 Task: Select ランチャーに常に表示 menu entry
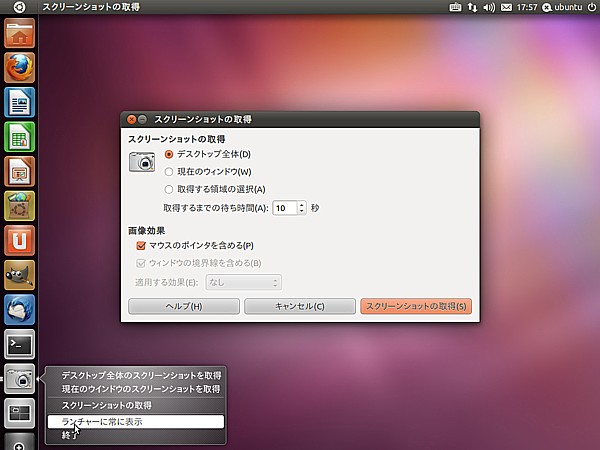135,422
